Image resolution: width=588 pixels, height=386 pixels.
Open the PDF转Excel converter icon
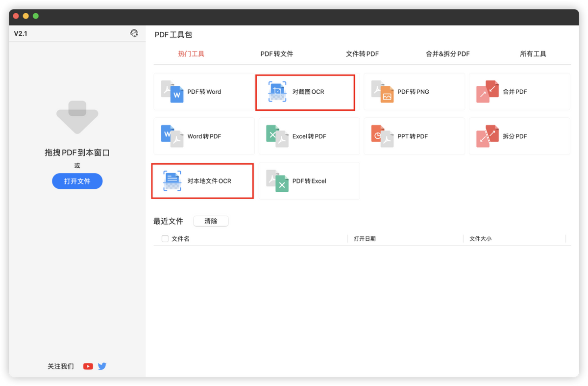click(x=277, y=181)
